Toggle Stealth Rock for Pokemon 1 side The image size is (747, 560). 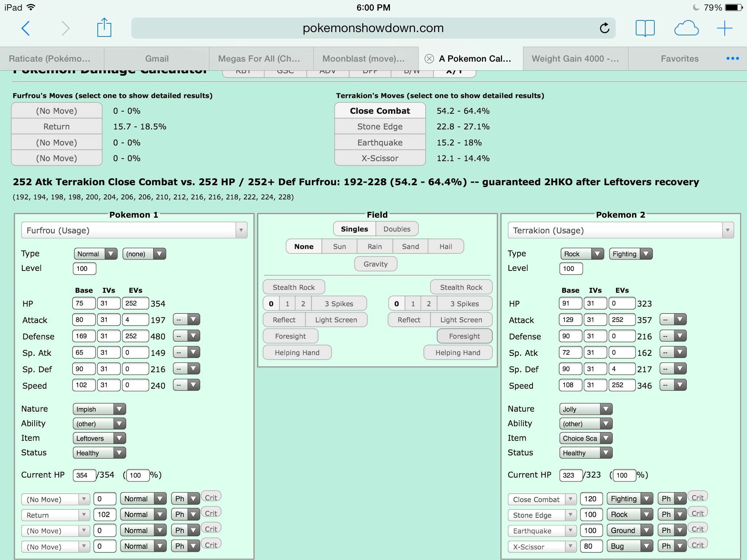tap(294, 287)
